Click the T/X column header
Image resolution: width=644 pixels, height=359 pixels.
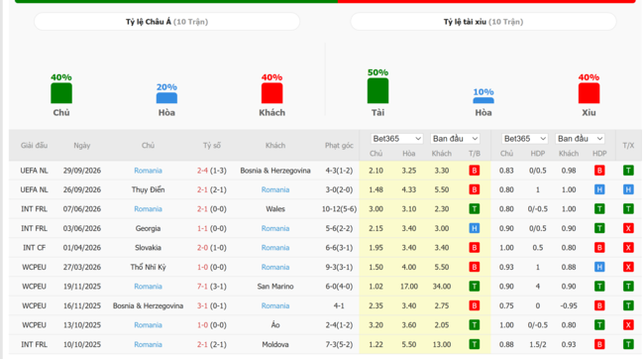click(x=628, y=145)
